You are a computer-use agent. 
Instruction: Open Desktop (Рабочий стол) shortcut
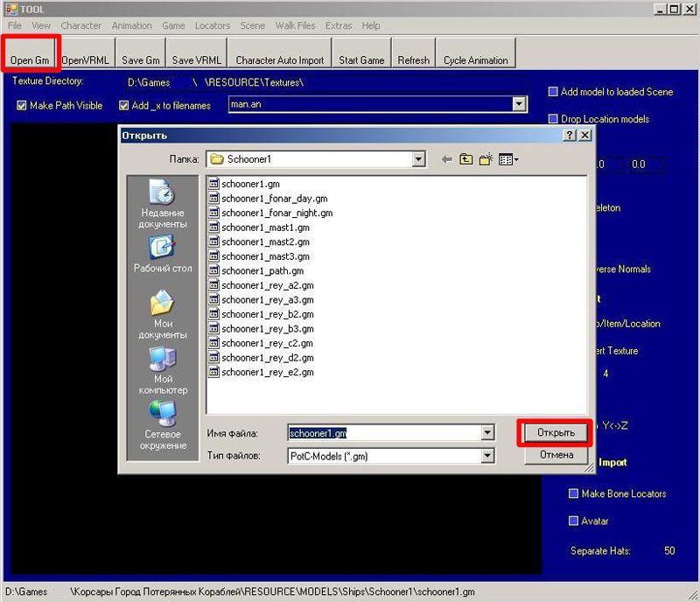(x=163, y=254)
